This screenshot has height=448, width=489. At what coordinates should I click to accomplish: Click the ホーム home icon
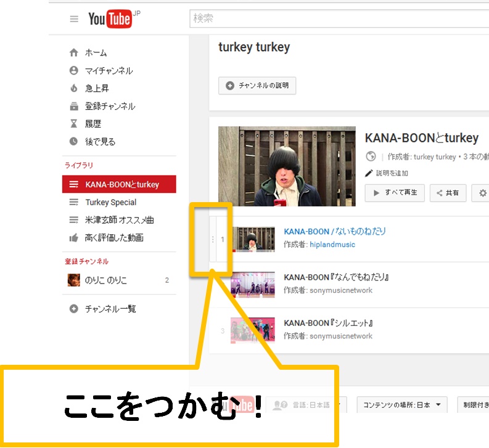73,52
